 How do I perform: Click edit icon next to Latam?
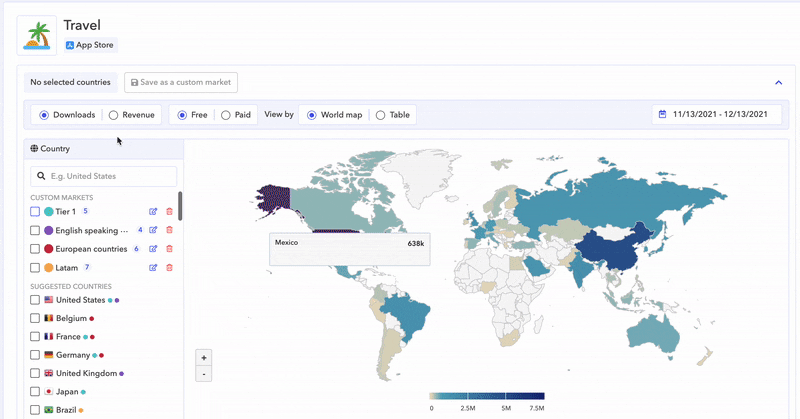[153, 268]
